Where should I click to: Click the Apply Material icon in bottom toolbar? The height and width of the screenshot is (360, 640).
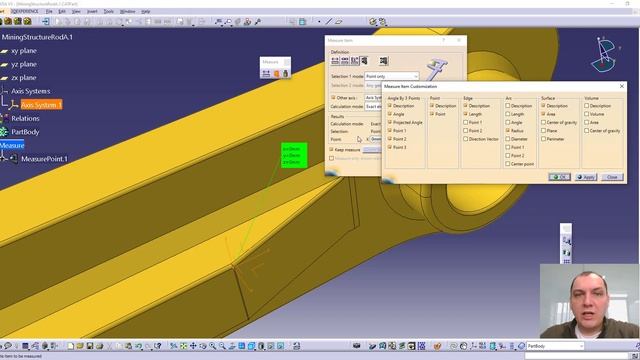(438, 346)
